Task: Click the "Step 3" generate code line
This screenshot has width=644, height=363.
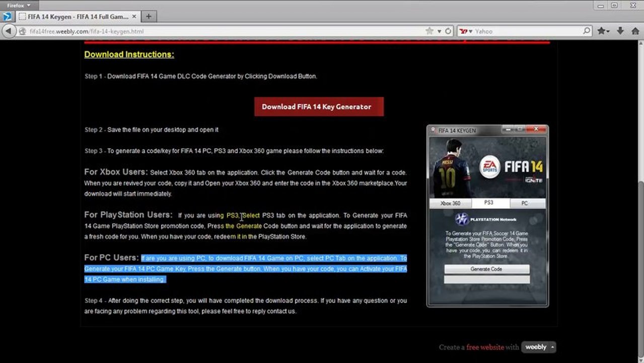Action: click(234, 151)
